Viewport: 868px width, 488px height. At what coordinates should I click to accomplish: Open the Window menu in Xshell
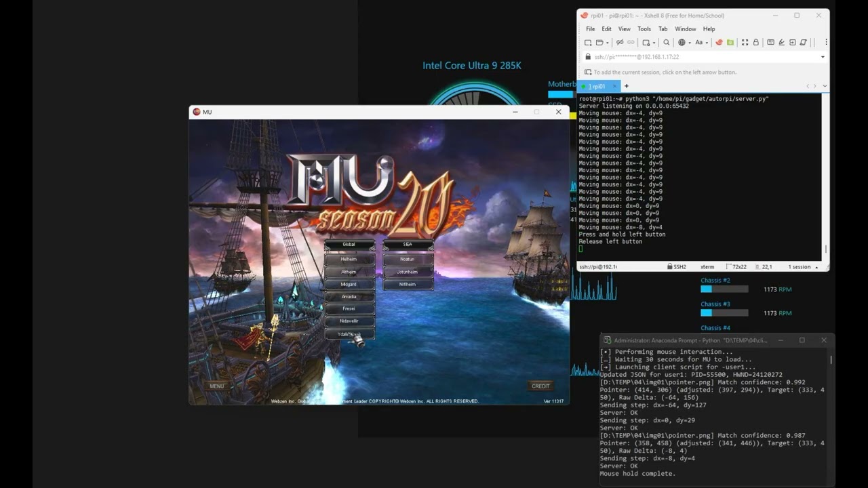[685, 29]
